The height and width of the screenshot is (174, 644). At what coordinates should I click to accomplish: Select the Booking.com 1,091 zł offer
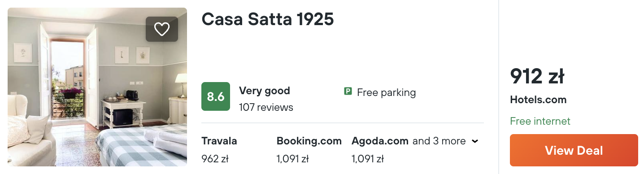pos(309,150)
